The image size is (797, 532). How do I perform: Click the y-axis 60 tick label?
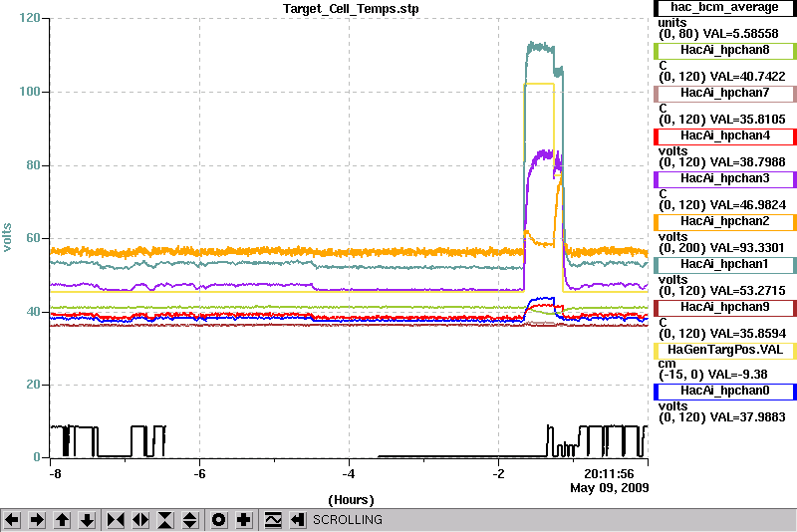click(x=33, y=238)
